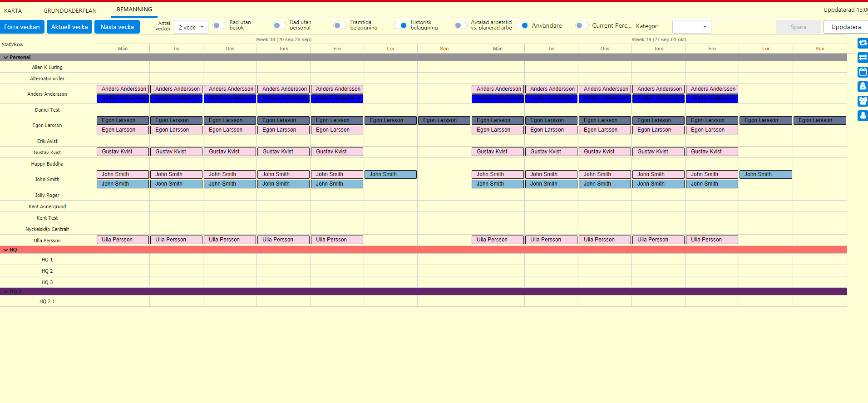Select Happy Buddha staff row
Image resolution: width=868 pixels, height=403 pixels.
[x=47, y=164]
